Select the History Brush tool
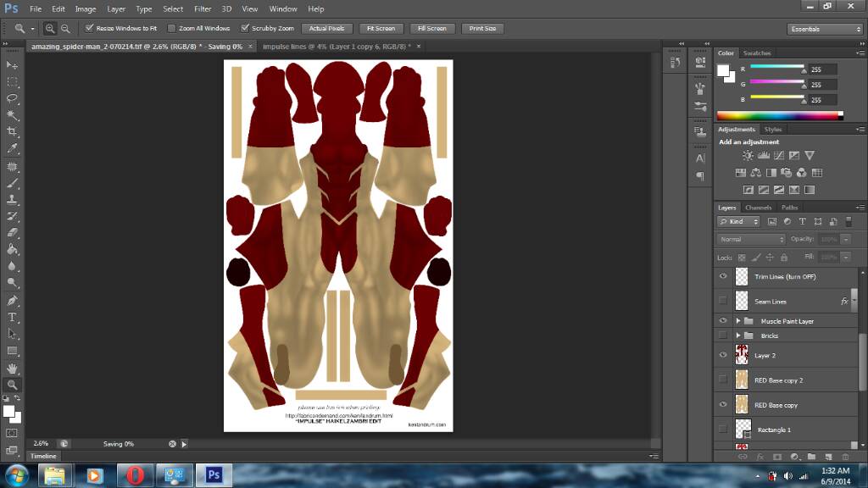Screen dimensions: 868x488 click(12, 216)
